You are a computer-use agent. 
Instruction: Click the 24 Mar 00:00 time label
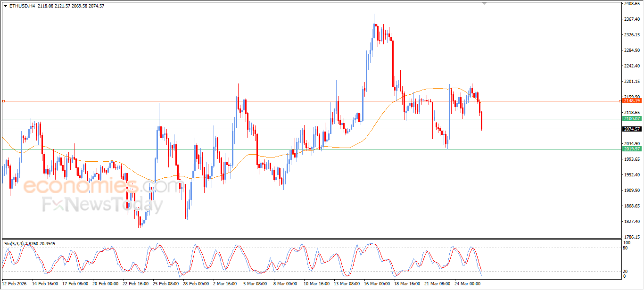tap(468, 284)
